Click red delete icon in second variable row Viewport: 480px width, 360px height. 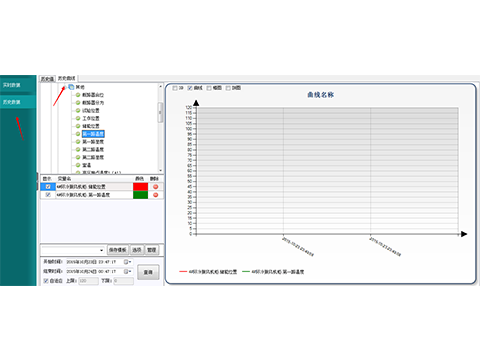coord(155,195)
